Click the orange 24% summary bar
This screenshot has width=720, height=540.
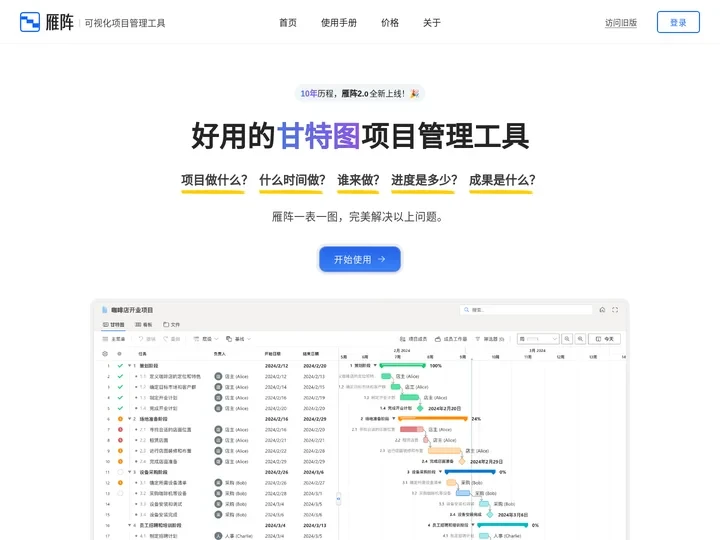coord(433,419)
